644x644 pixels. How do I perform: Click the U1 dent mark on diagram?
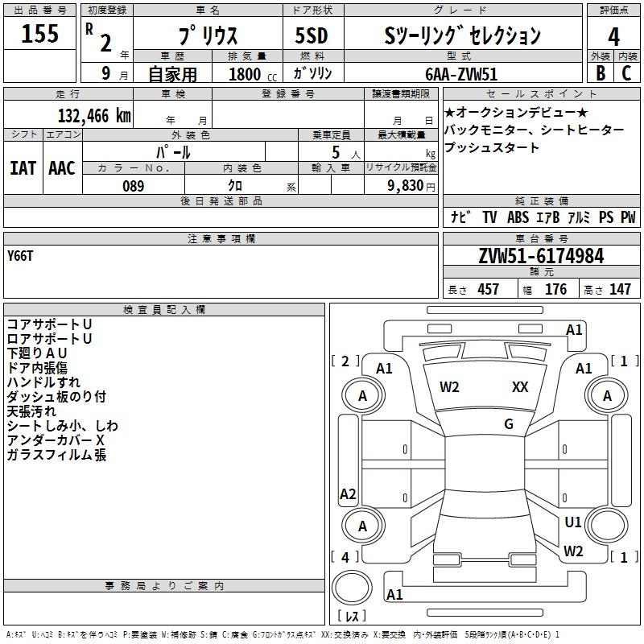[572, 522]
